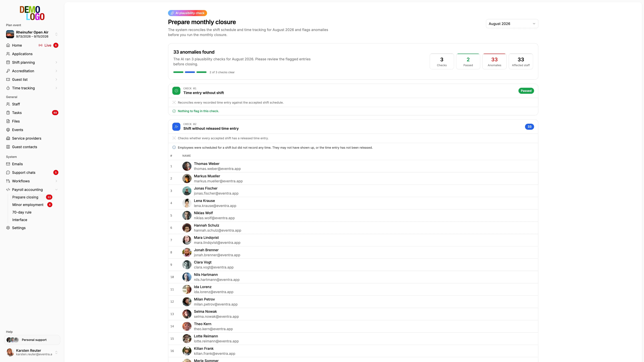Viewport: 644px width, 362px height.
Task: Click the Applications people icon
Action: pos(8,54)
